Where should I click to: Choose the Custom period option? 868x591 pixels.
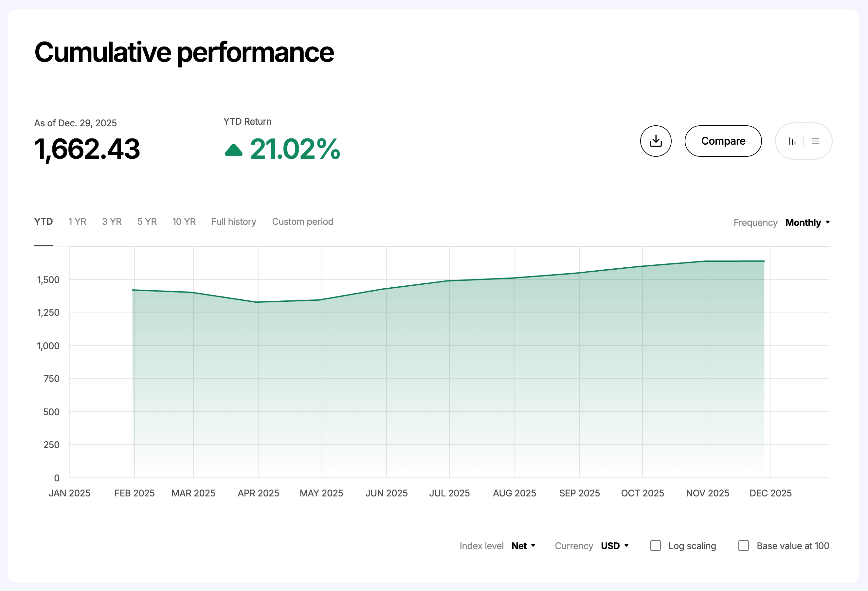pyautogui.click(x=302, y=222)
